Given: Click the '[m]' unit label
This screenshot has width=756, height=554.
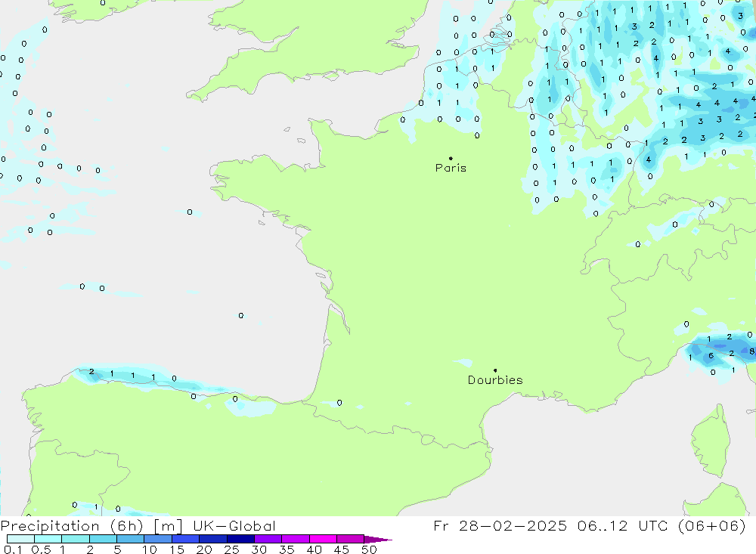Looking at the screenshot, I should click(x=169, y=526).
